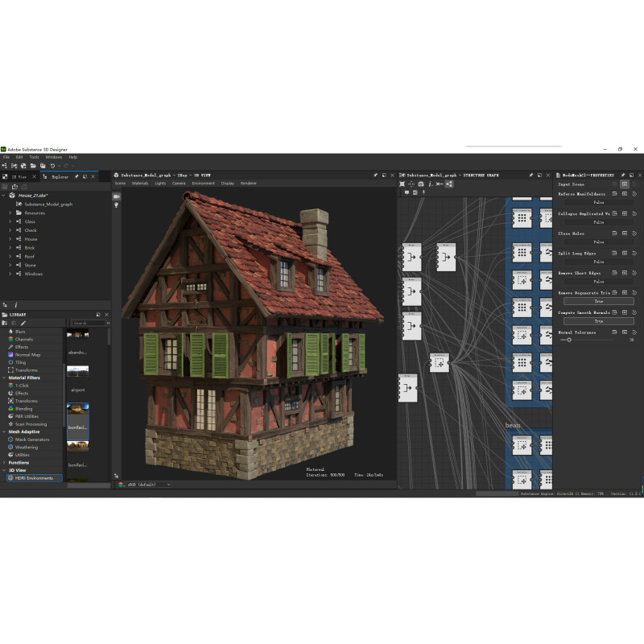The width and height of the screenshot is (644, 644).
Task: Select the airport HDRI thumbnail
Action: pos(78,372)
